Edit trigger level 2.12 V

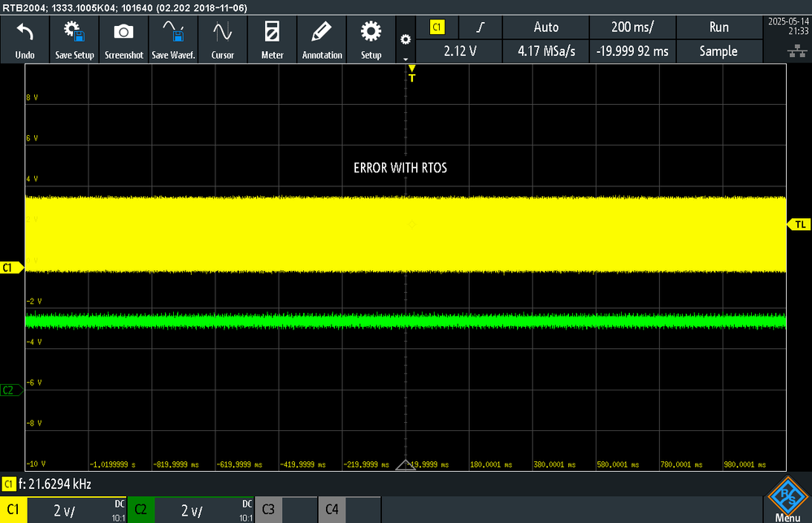pos(460,51)
